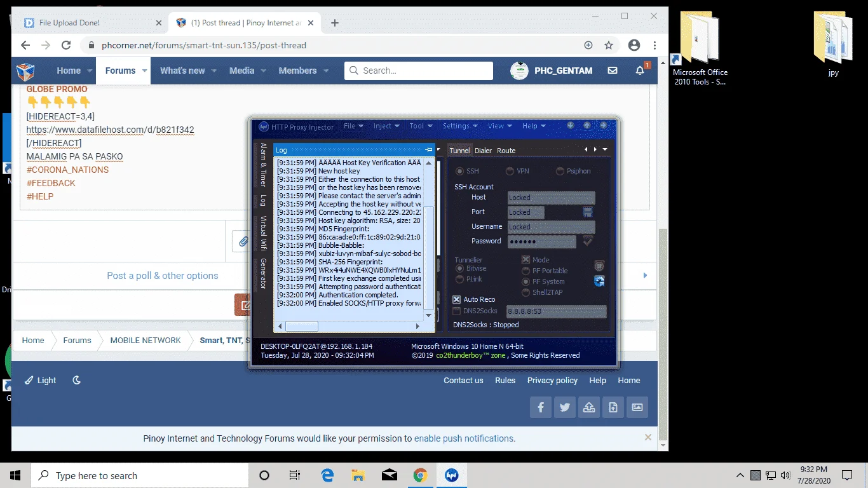Open Task View on the taskbar
Viewport: 868px width, 488px height.
click(295, 475)
